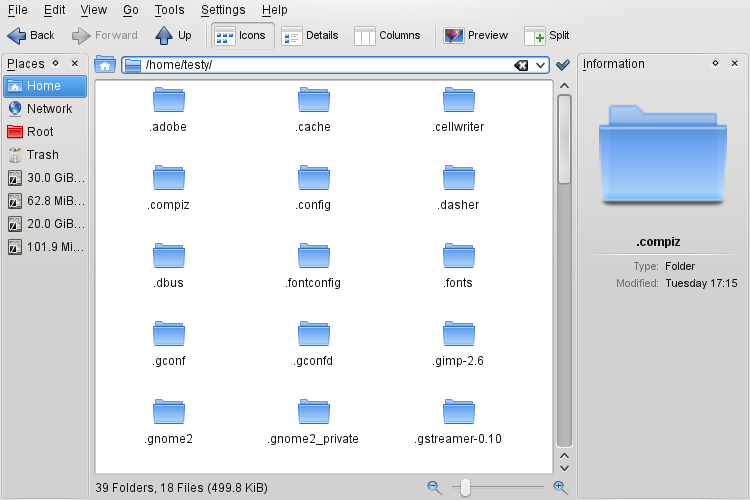Click the Places panel float diamond button
This screenshot has width=750, height=500.
(x=56, y=63)
